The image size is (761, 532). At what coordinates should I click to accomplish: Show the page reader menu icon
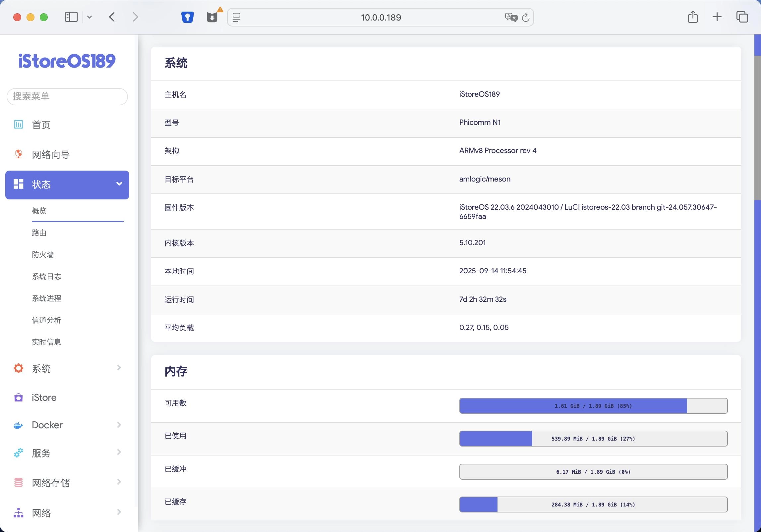236,17
